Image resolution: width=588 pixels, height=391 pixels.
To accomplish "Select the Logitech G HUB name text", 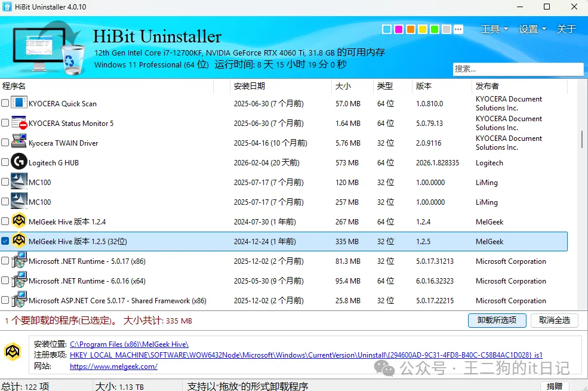I will tap(54, 163).
